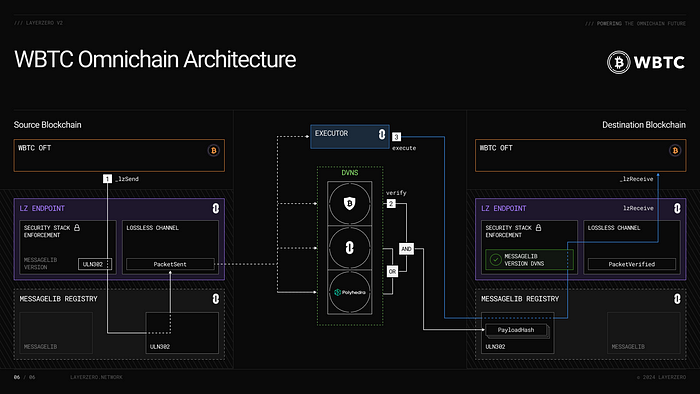The height and width of the screenshot is (394, 700).
Task: Select the LayerZero DVN circle
Action: click(350, 248)
